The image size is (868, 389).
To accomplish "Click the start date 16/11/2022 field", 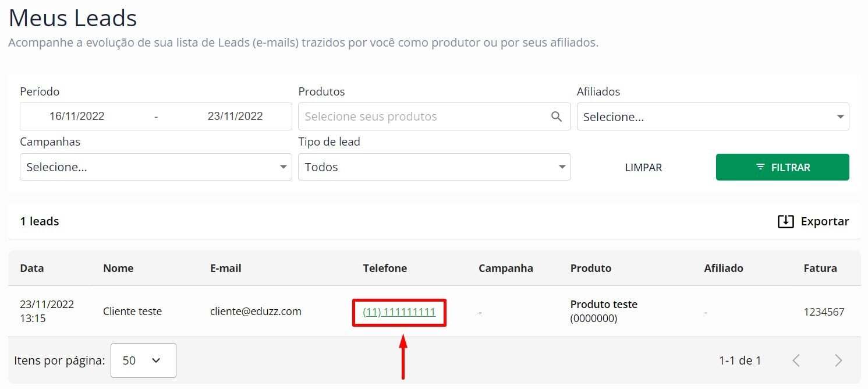I will click(x=77, y=116).
